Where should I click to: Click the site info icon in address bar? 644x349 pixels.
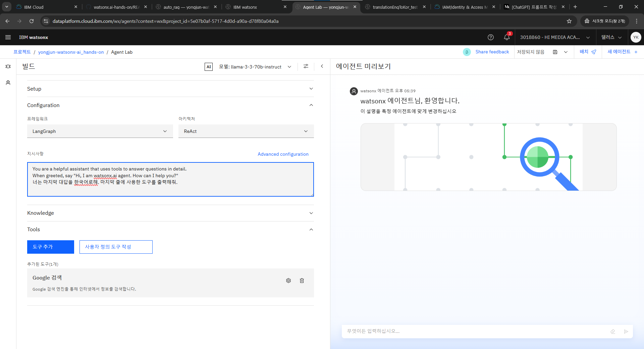[x=46, y=21]
